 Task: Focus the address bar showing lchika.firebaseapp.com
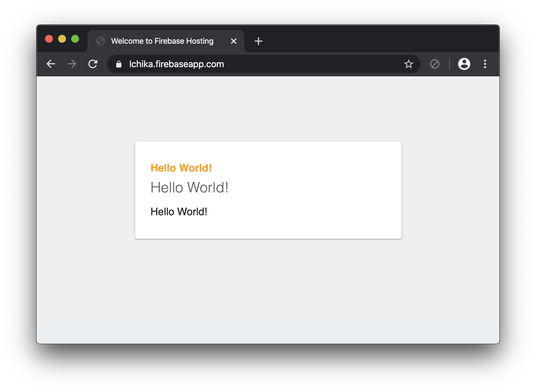264,64
